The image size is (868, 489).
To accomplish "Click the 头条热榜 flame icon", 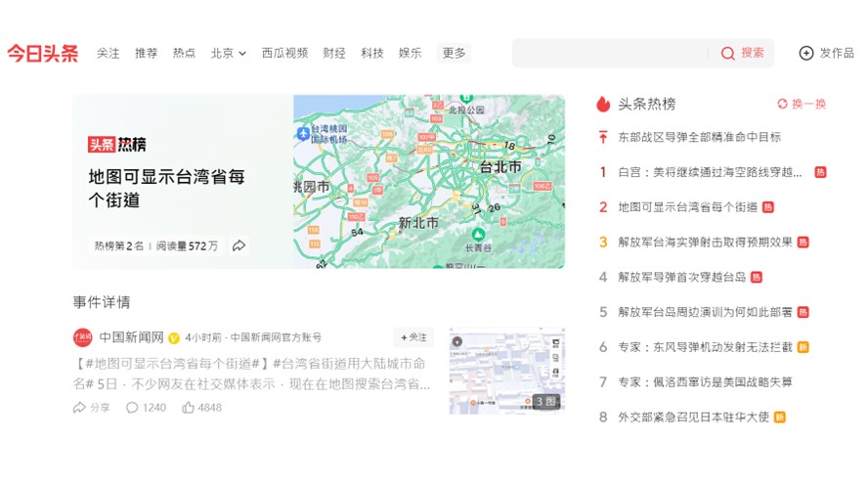I will 603,104.
